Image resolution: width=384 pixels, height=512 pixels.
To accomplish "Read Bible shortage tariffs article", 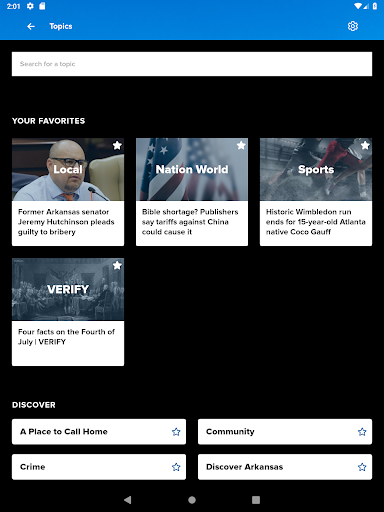I will tap(190, 222).
